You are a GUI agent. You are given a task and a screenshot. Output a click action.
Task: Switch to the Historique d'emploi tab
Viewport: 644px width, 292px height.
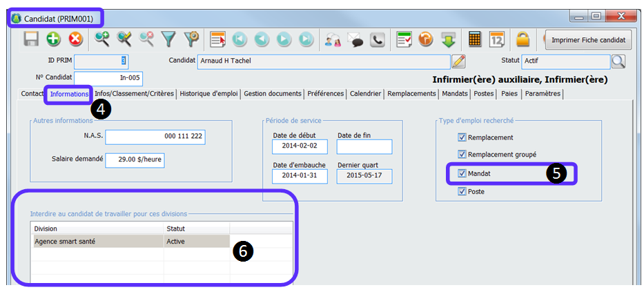(210, 94)
